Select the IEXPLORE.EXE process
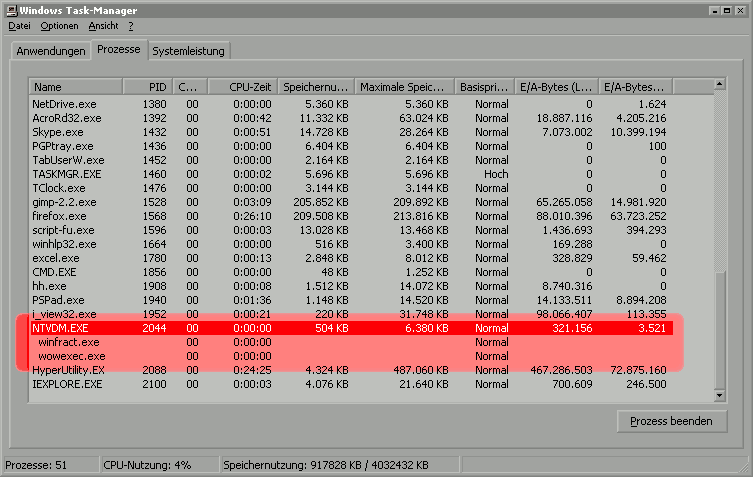 pos(351,384)
